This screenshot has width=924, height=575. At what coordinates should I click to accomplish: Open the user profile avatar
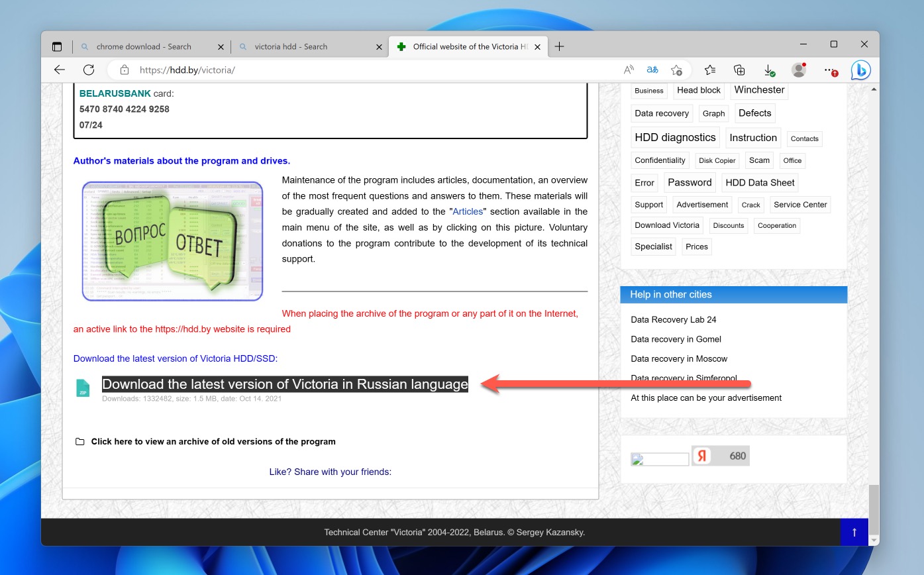pyautogui.click(x=799, y=70)
